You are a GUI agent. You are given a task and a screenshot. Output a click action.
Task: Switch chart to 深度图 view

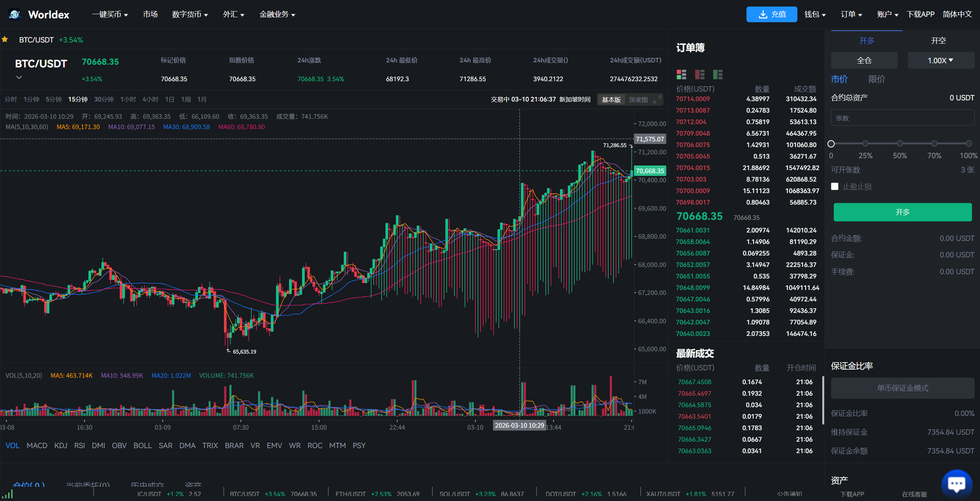pos(638,100)
